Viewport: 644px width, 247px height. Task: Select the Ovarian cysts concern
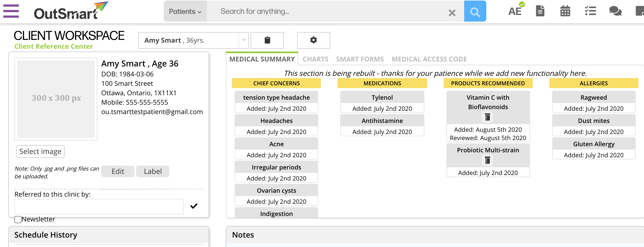pos(276,195)
